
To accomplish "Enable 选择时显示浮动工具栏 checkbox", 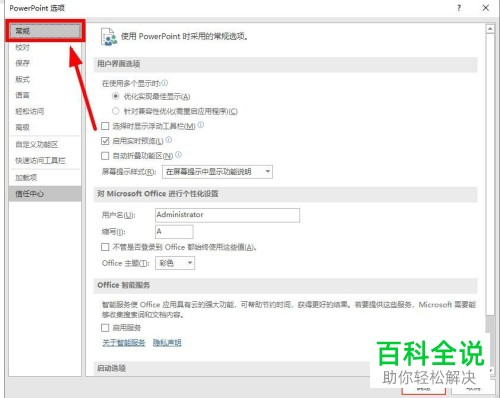I will (105, 126).
